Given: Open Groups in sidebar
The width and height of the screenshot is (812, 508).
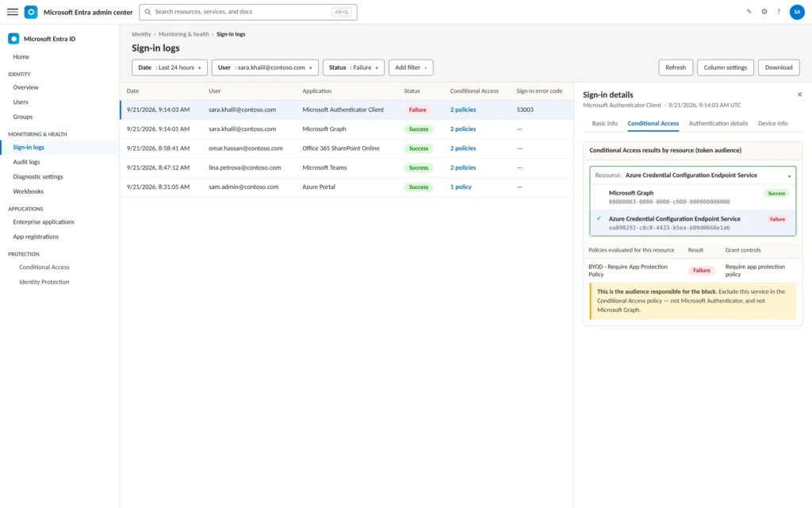Looking at the screenshot, I should (23, 117).
